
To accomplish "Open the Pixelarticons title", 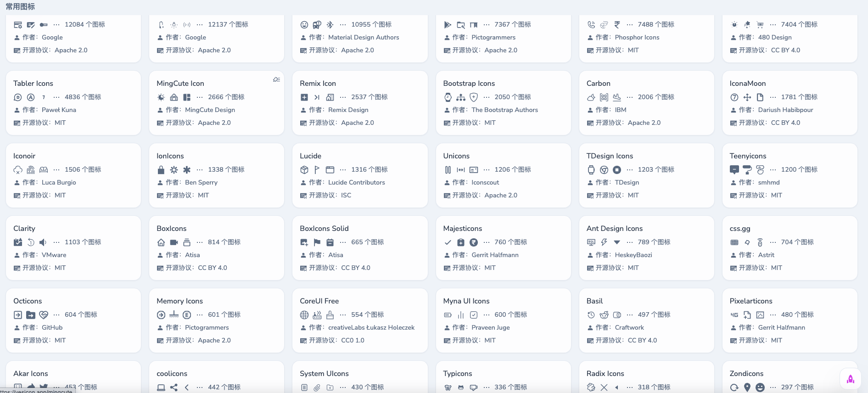I will [751, 301].
